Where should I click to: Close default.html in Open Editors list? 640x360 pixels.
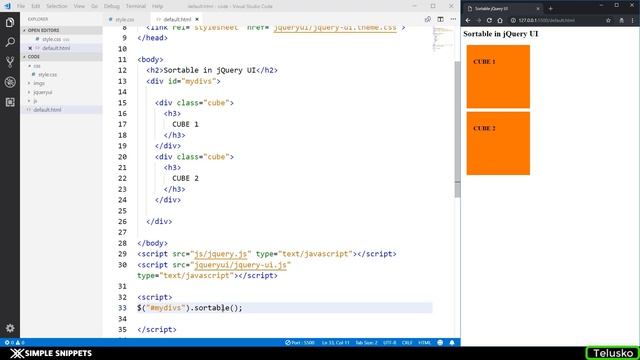click(x=30, y=48)
